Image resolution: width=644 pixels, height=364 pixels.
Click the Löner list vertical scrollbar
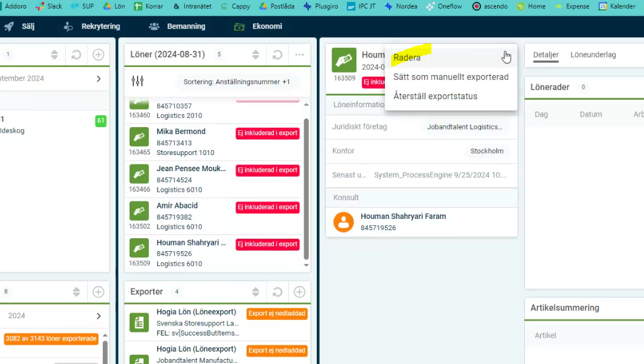point(306,186)
